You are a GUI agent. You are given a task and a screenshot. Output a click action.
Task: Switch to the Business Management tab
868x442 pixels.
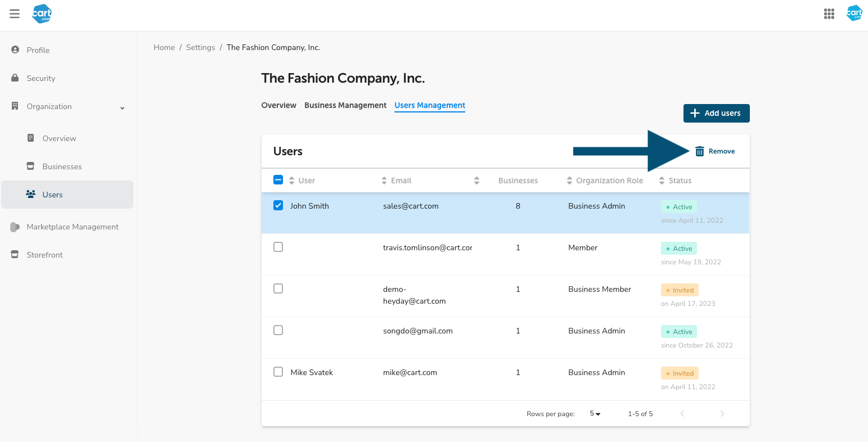[x=345, y=105]
